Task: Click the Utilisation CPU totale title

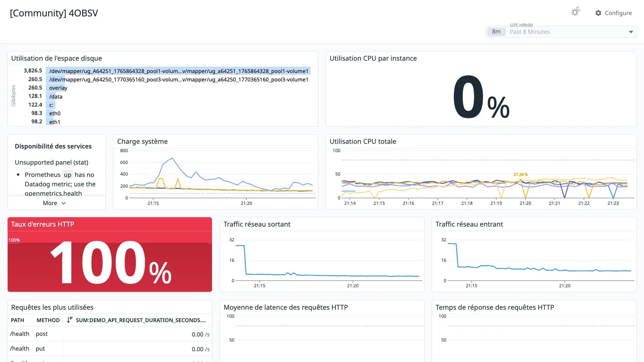Action: pyautogui.click(x=363, y=141)
